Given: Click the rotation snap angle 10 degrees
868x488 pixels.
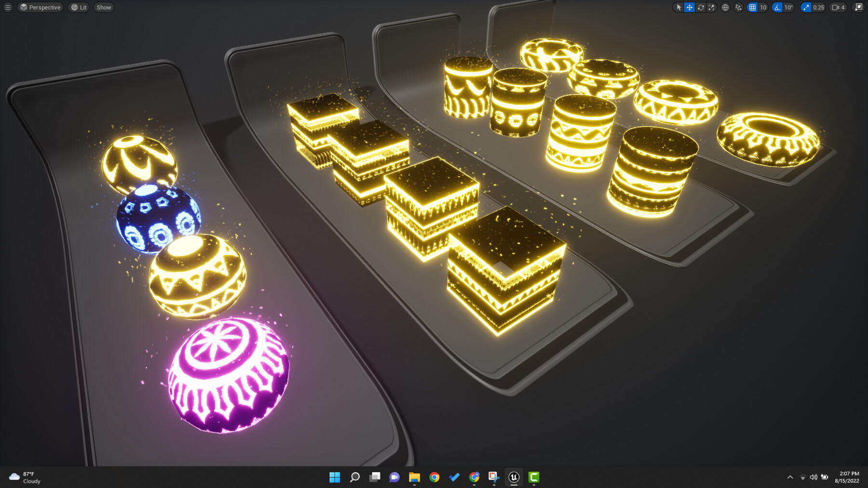Looking at the screenshot, I should (x=789, y=7).
